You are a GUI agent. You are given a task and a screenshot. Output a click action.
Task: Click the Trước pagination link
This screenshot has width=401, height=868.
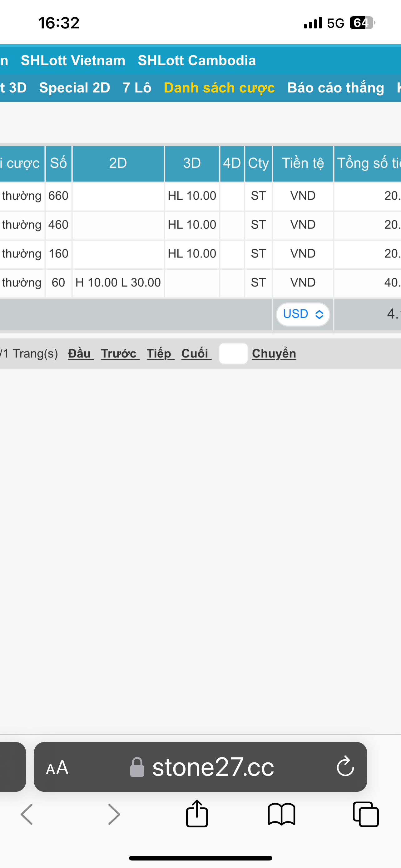119,353
